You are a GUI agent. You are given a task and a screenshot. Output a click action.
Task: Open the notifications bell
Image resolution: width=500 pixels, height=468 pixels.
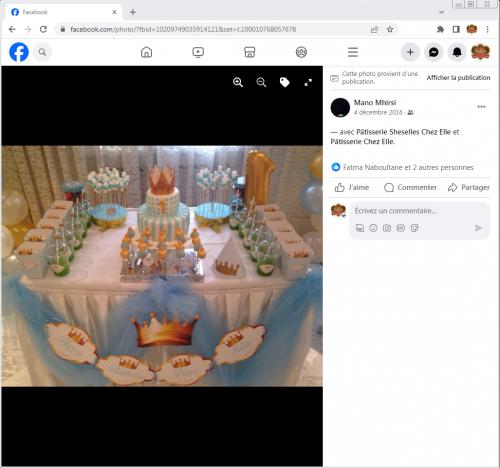click(457, 52)
